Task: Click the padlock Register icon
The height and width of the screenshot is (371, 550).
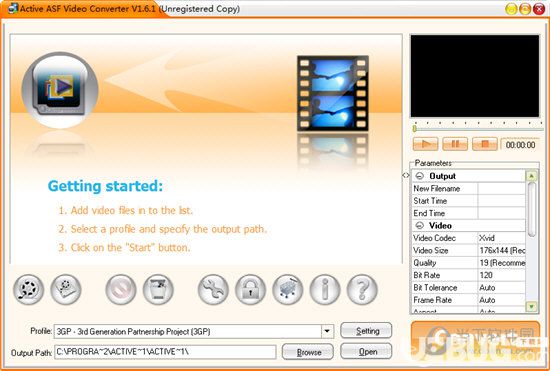Action: (250, 289)
